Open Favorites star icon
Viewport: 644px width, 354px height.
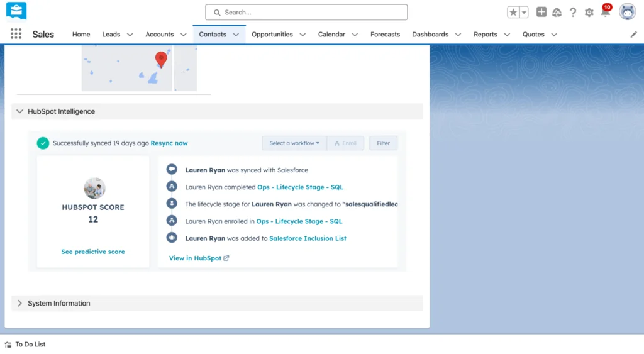(x=513, y=13)
